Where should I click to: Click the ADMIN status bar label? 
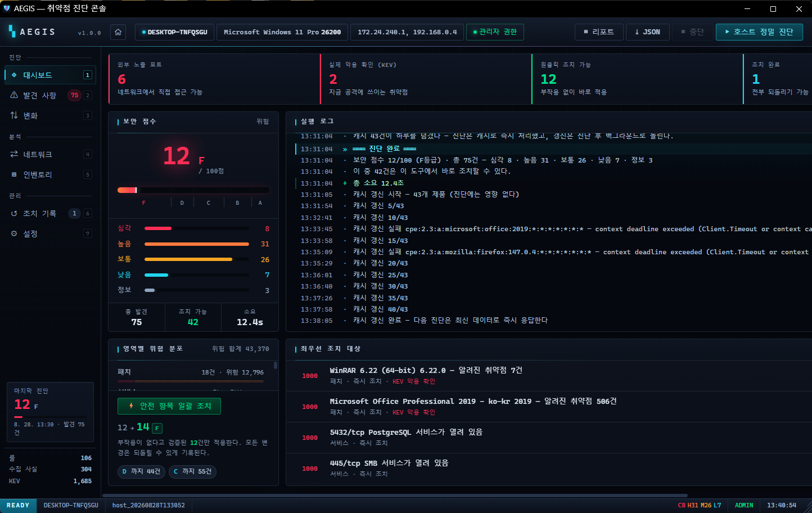744,505
